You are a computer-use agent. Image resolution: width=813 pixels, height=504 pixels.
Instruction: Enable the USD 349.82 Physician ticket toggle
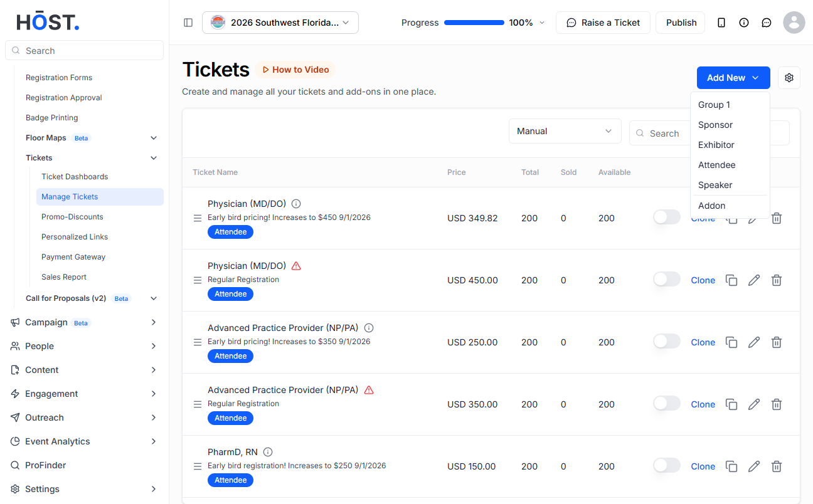667,217
